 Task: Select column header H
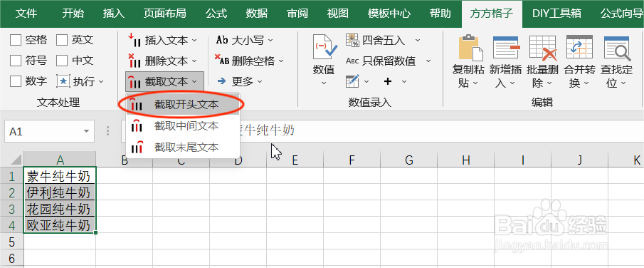click(465, 160)
